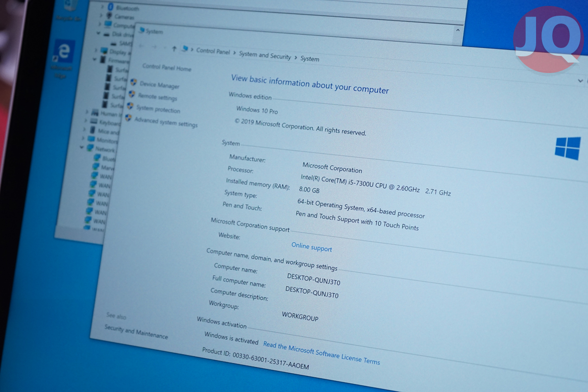Click the Firmware category icon in Device Manager
588x392 pixels.
click(x=102, y=59)
